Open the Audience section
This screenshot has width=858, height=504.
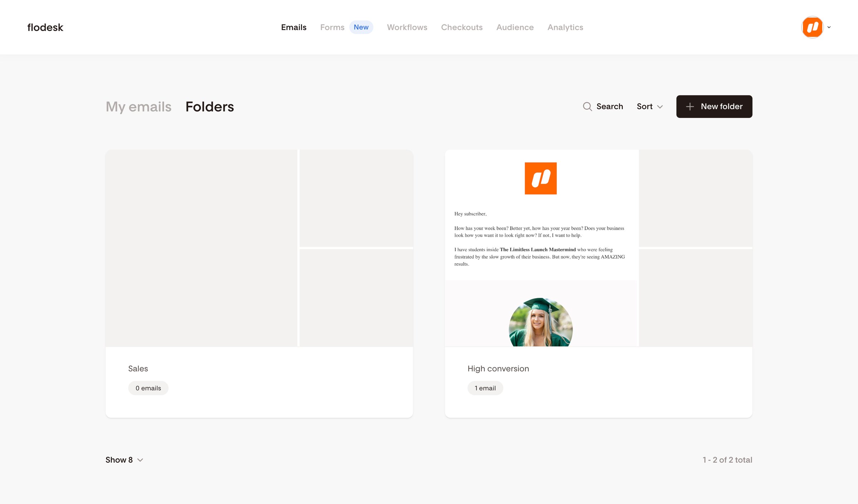click(515, 27)
